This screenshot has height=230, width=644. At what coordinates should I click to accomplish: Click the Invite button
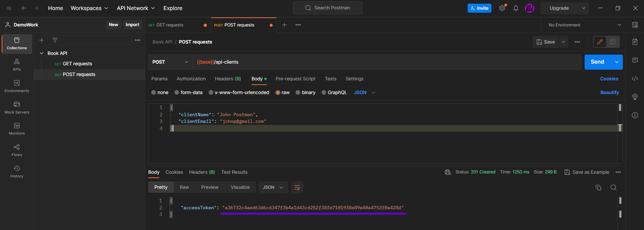(x=479, y=8)
